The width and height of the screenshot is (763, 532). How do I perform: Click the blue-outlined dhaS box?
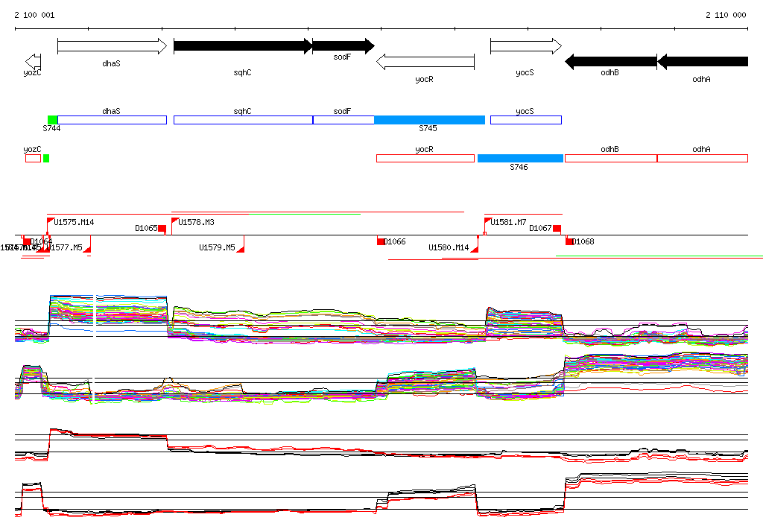112,120
